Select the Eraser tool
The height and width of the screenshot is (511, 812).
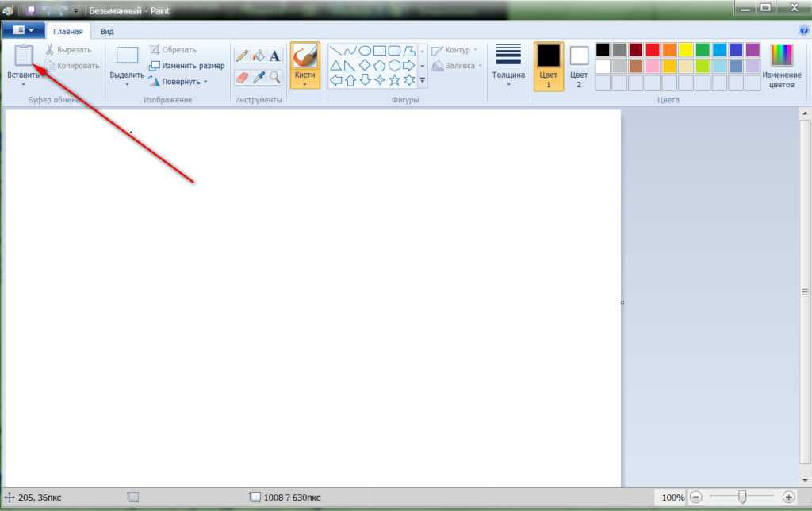[x=242, y=77]
